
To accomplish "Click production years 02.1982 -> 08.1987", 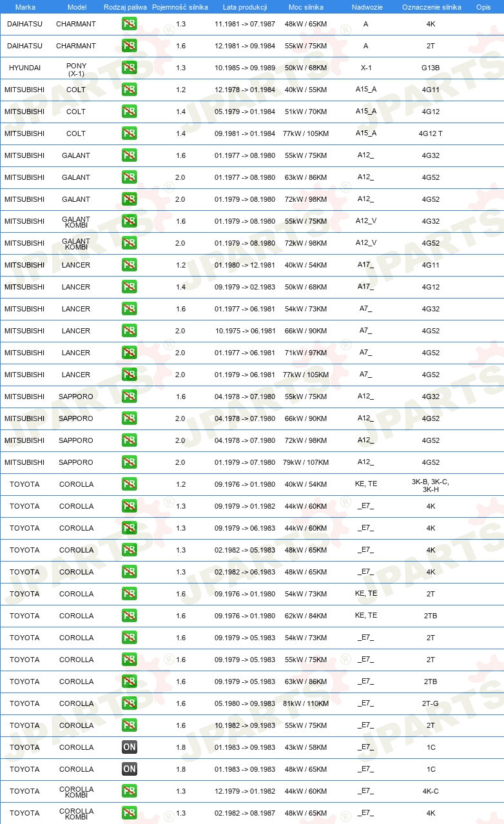I will coord(245,813).
